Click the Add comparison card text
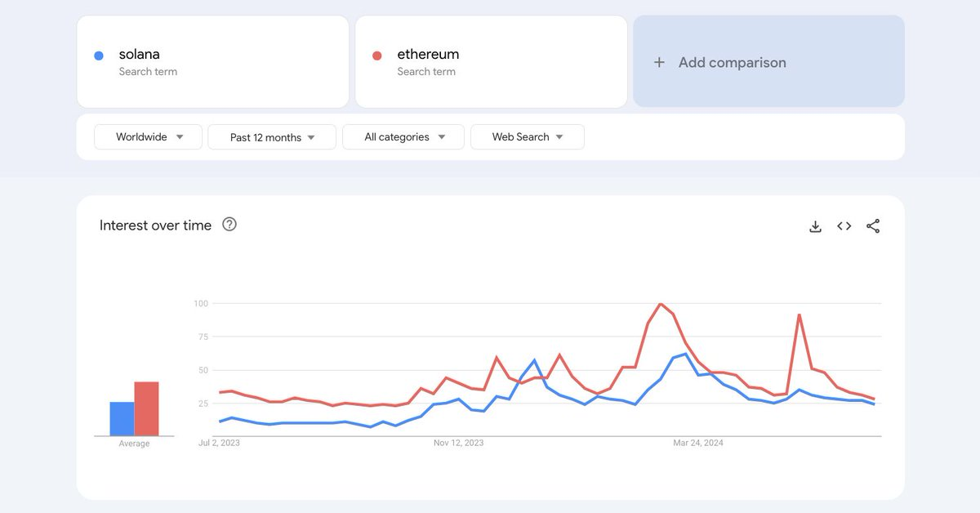This screenshot has height=513, width=980. [732, 63]
